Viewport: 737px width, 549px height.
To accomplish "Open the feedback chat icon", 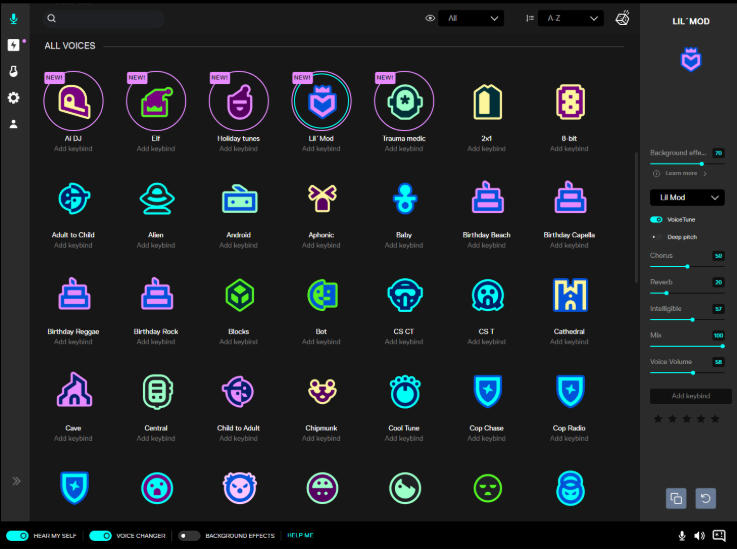I will (719, 535).
